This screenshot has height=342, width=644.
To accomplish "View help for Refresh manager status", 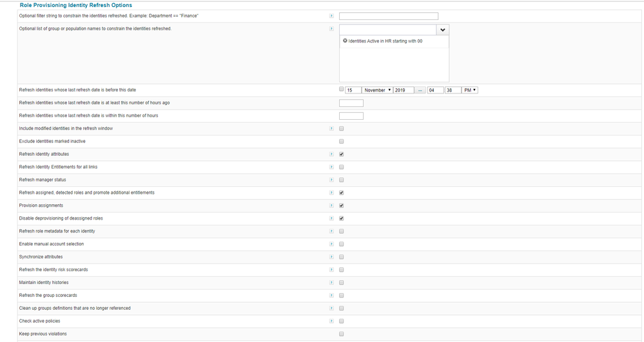I will tap(331, 180).
